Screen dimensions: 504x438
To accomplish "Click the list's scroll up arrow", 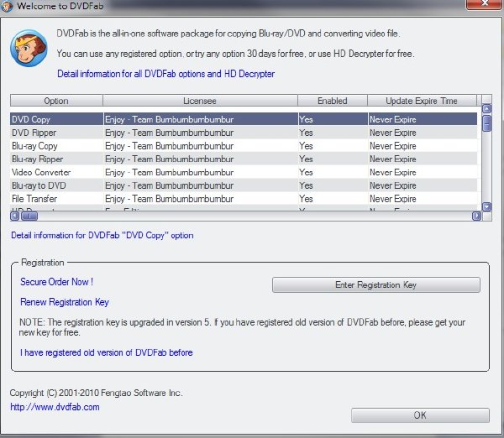I will coord(487,109).
